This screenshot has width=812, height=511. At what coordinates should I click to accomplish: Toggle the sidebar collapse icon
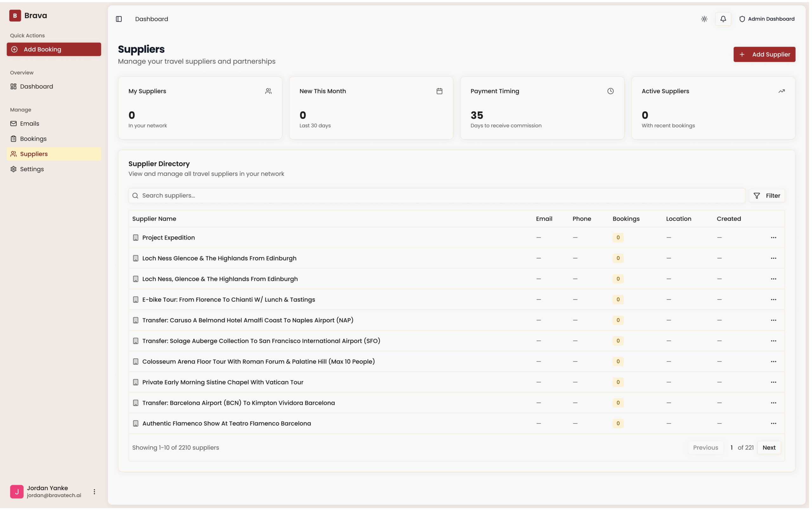point(119,19)
